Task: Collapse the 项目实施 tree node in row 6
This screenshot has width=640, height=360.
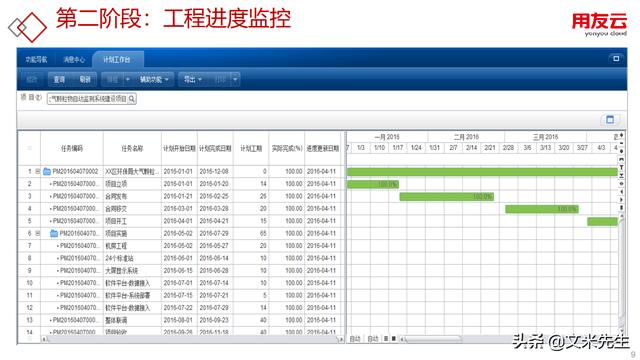Action: pyautogui.click(x=38, y=233)
